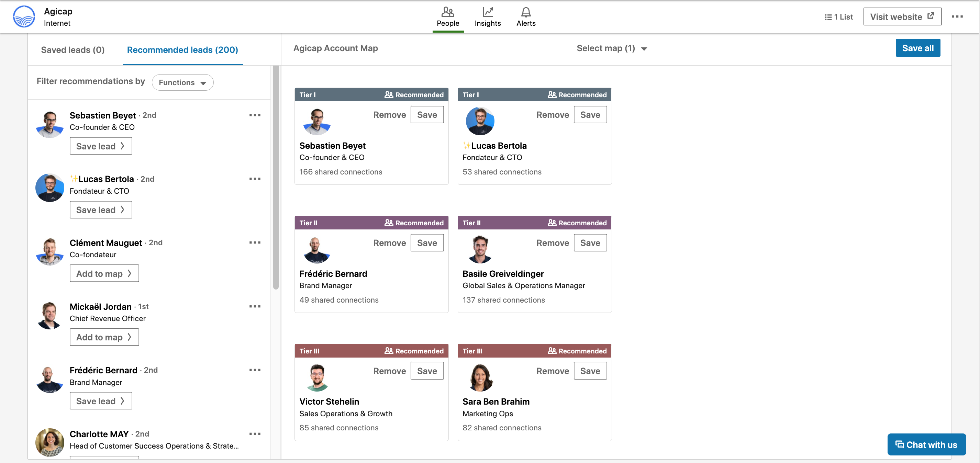Open Sebastien Beyet's three-dot options menu
980x463 pixels.
pos(255,115)
